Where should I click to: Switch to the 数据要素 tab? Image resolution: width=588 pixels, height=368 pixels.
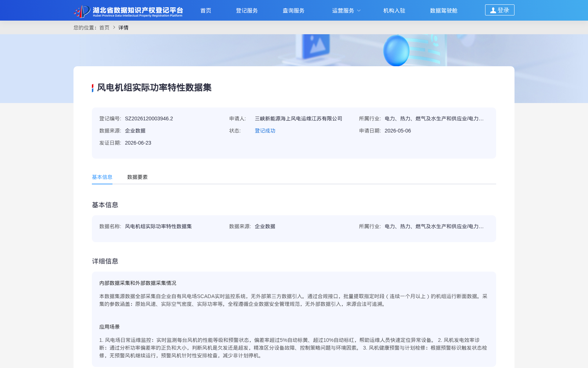[137, 177]
